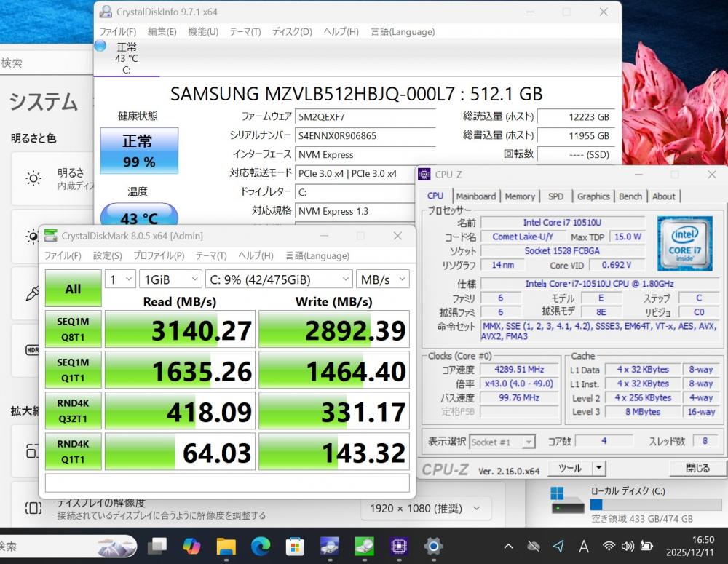This screenshot has height=564, width=728.
Task: Click the C: drive usage bar
Action: pyautogui.click(x=654, y=504)
